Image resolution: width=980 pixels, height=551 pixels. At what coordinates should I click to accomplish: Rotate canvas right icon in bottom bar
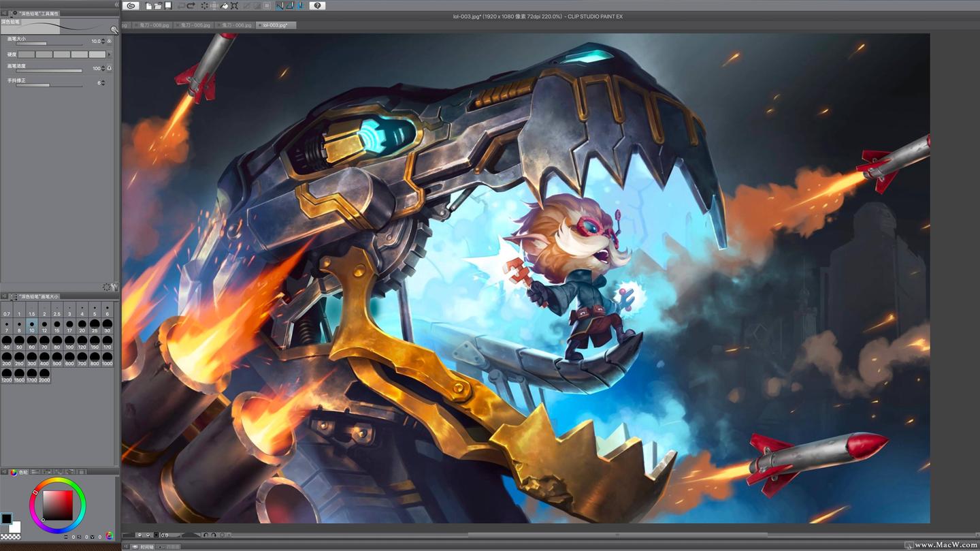click(214, 535)
